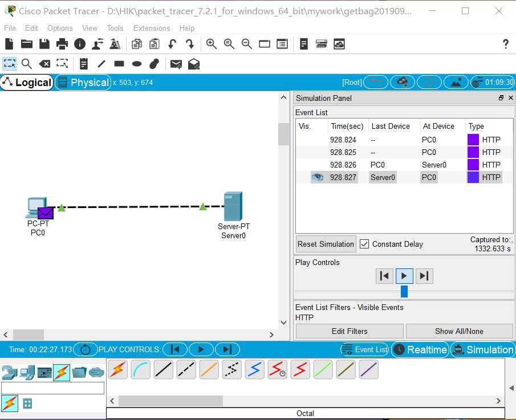516x420 pixels.
Task: Expand the cable list right arrow
Action: (x=498, y=401)
